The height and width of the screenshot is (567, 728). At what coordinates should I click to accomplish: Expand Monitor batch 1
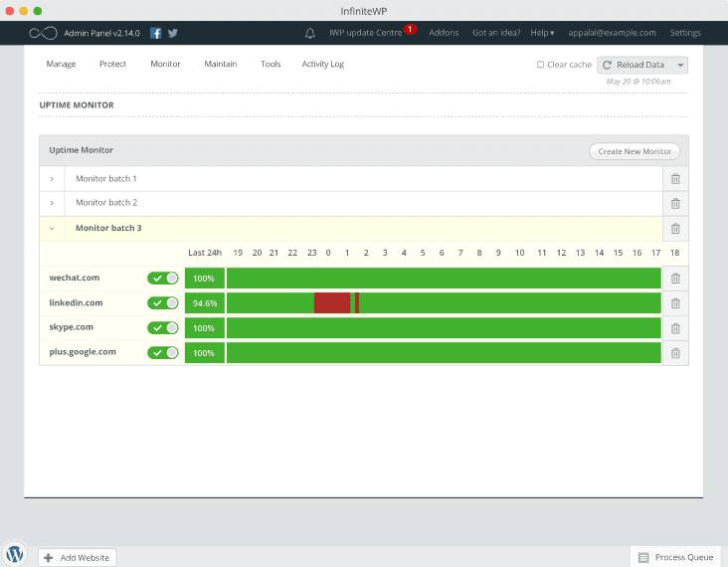point(52,179)
